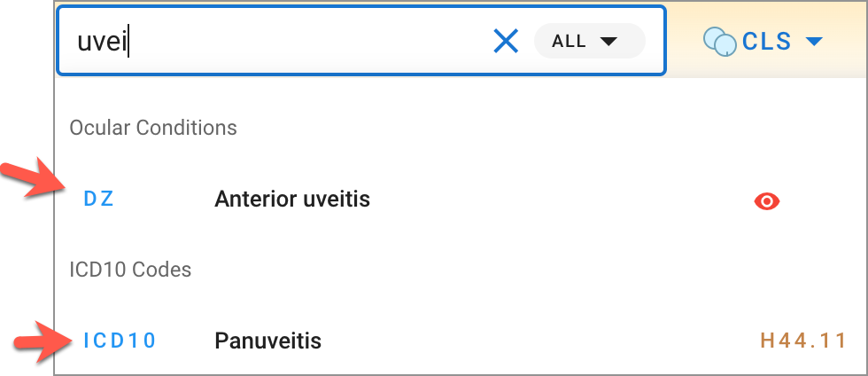This screenshot has width=868, height=376.
Task: Click the CLS text label
Action: point(767,41)
